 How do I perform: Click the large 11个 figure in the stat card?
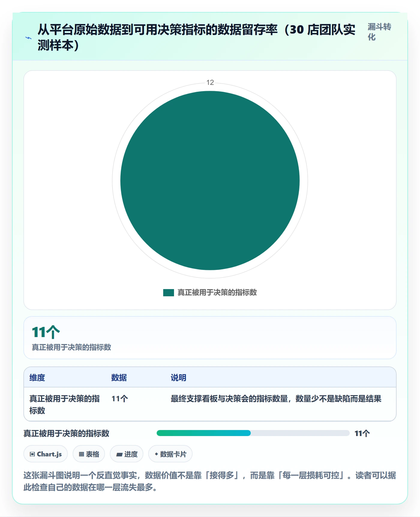(x=46, y=332)
